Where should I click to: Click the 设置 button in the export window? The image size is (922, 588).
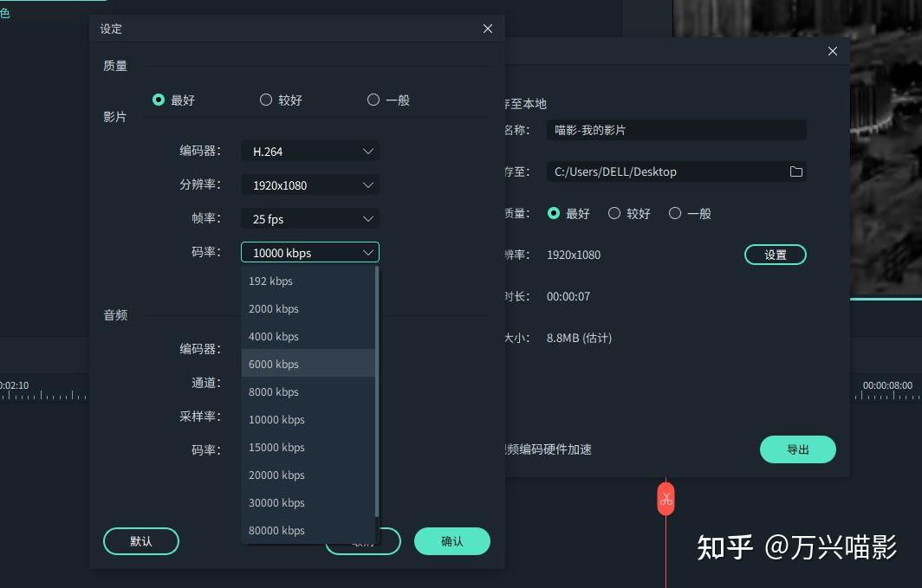click(x=775, y=255)
